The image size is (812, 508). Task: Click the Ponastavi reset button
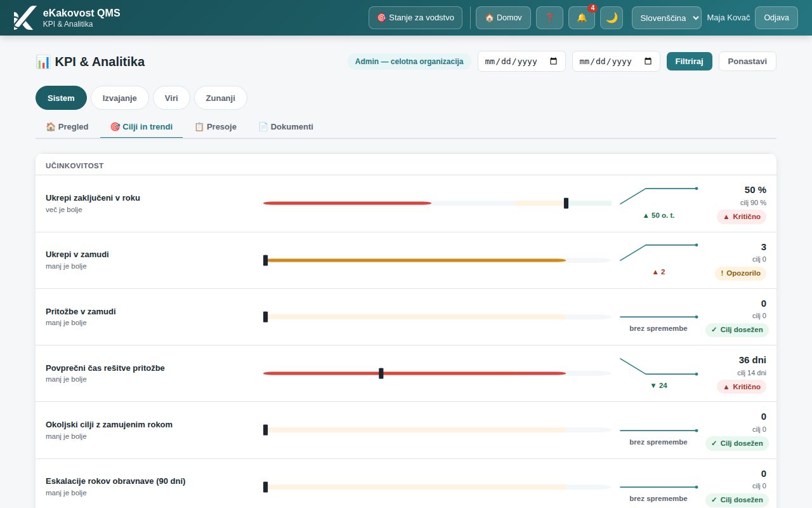tap(747, 62)
